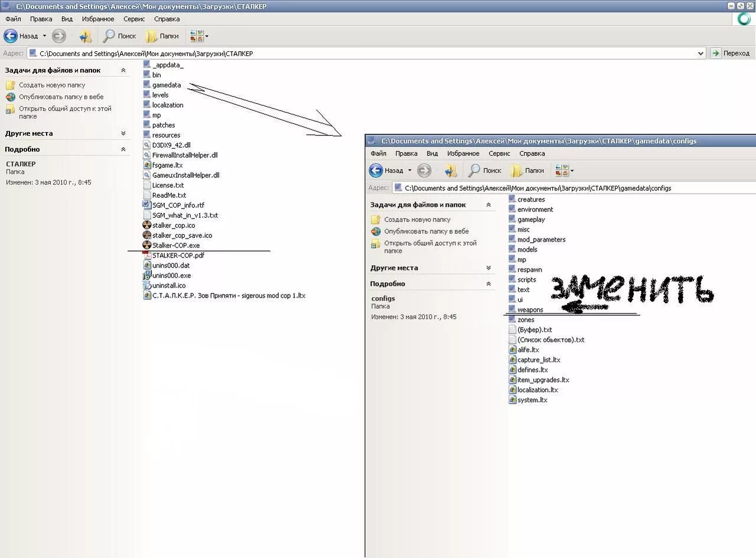
Task: Toggle Папки pane in the СТАЛКЕР window
Action: coord(162,36)
